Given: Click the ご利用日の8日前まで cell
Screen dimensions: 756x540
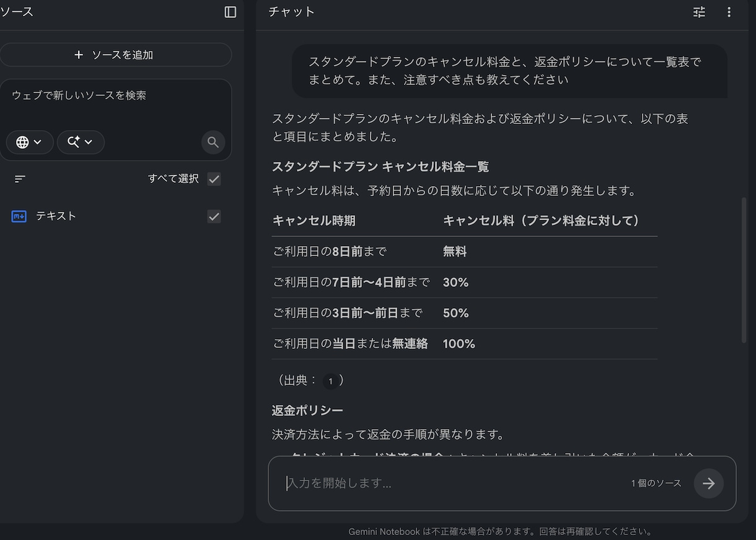Looking at the screenshot, I should tap(330, 252).
